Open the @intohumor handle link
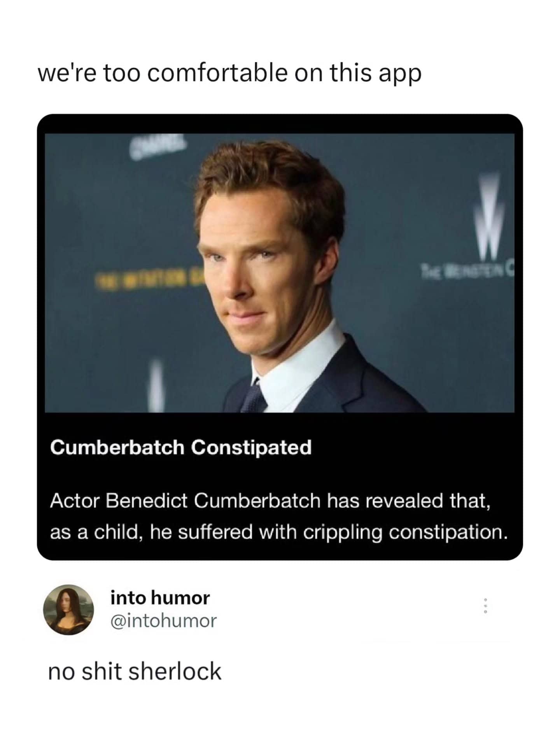 [163, 621]
